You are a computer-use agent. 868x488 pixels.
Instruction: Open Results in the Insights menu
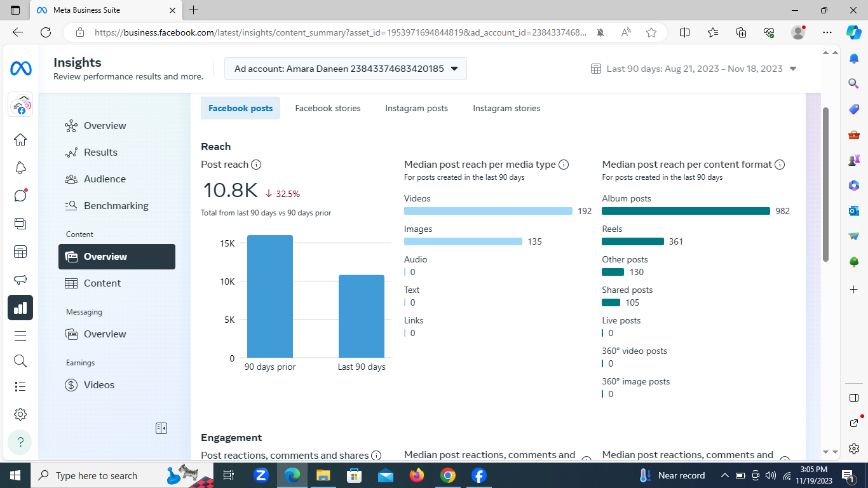coord(117,152)
